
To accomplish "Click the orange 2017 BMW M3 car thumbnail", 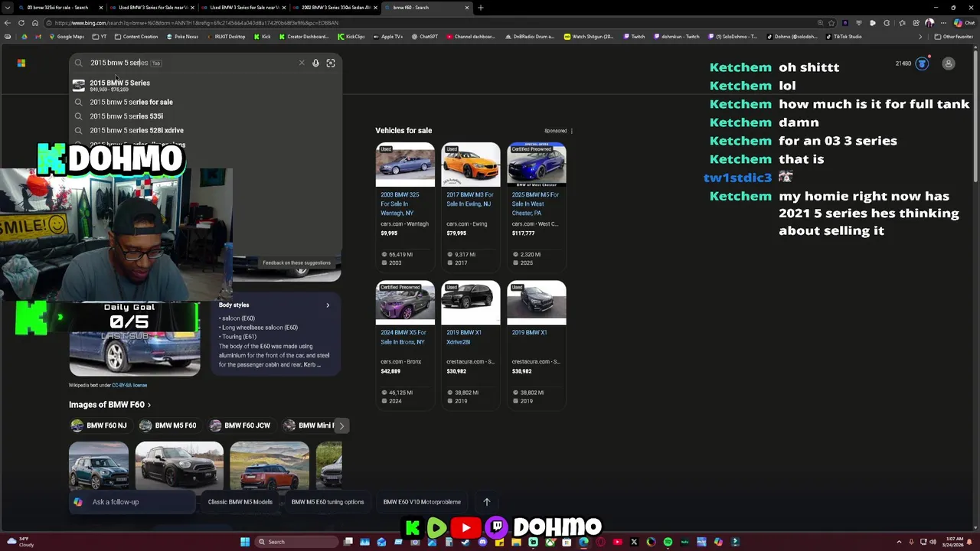I will 471,165.
